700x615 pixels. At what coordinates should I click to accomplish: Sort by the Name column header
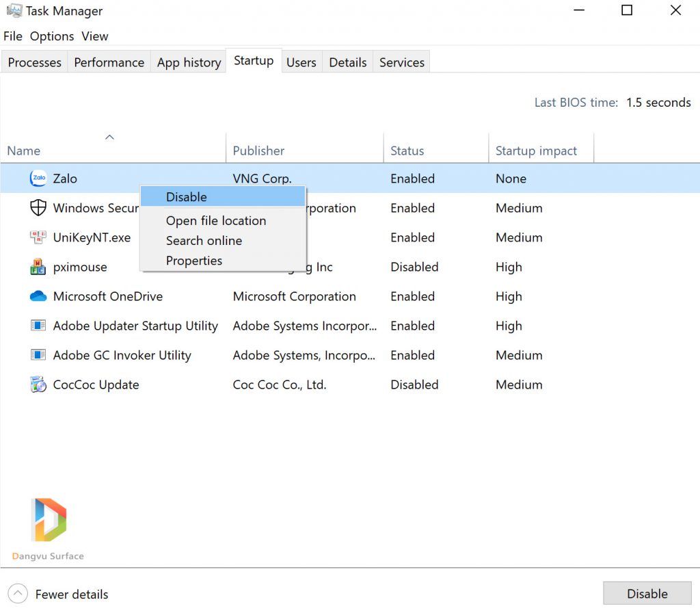pos(24,151)
